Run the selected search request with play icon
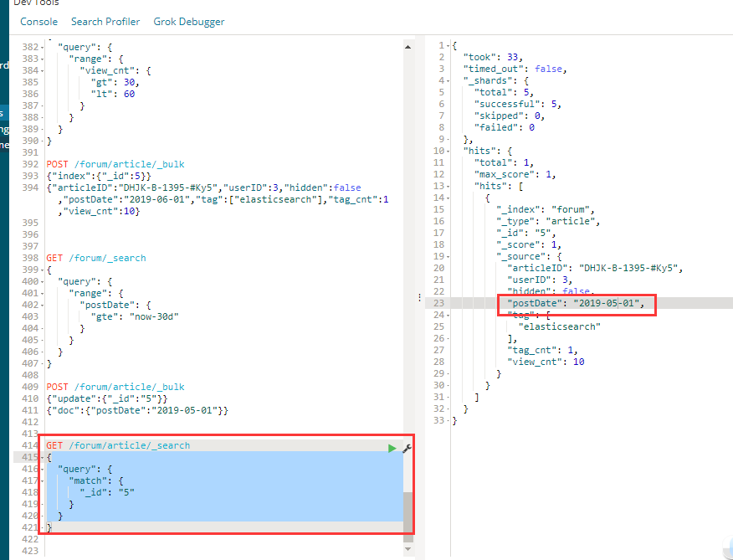The width and height of the screenshot is (733, 560). click(392, 448)
